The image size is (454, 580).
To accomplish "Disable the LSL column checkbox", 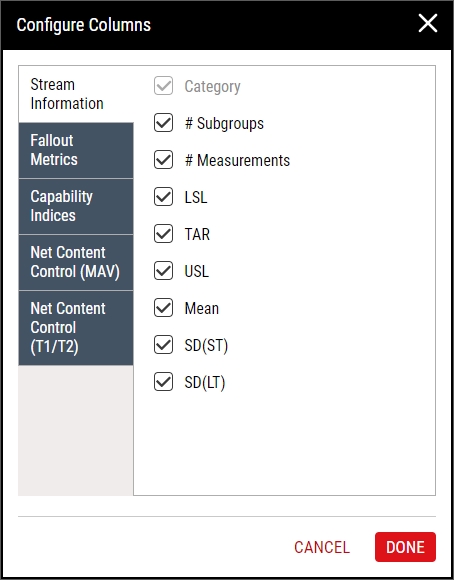I will point(163,197).
